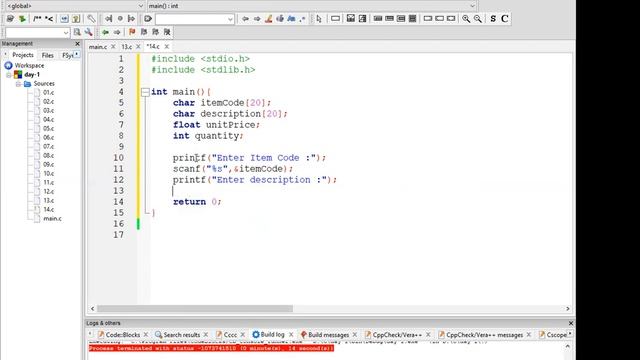Viewport: 640px width, 360px height.
Task: Open the Cccc log tab
Action: coord(230,335)
